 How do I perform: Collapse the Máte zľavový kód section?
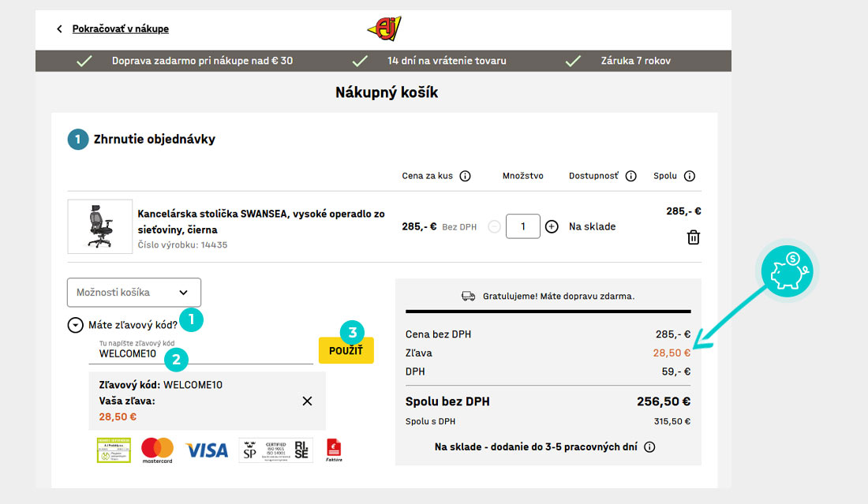pyautogui.click(x=75, y=325)
